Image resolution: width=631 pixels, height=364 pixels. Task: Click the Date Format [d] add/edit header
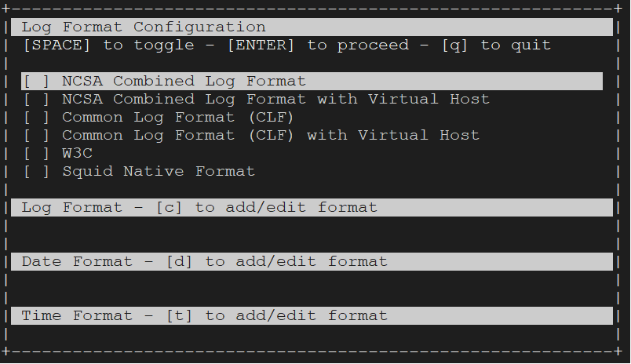click(312, 262)
